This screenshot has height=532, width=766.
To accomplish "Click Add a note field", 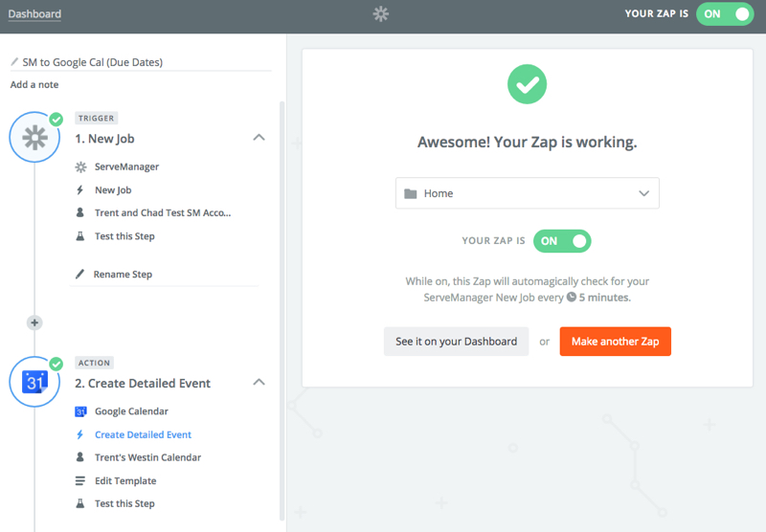I will (34, 85).
